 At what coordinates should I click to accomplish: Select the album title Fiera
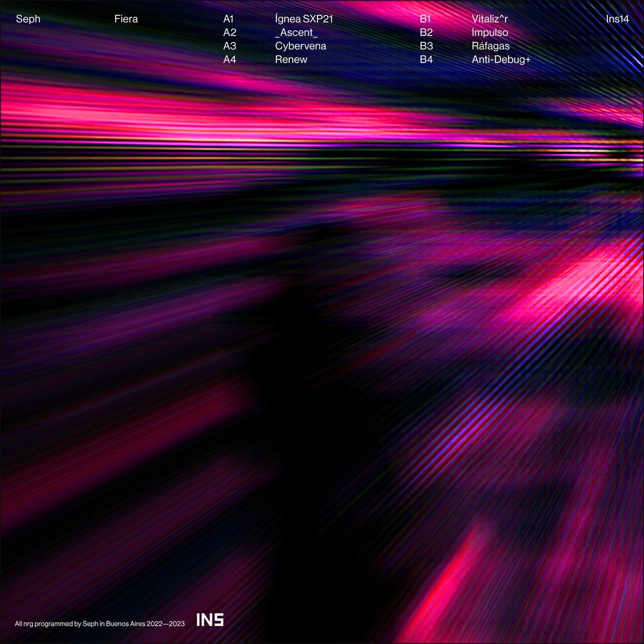click(x=126, y=19)
